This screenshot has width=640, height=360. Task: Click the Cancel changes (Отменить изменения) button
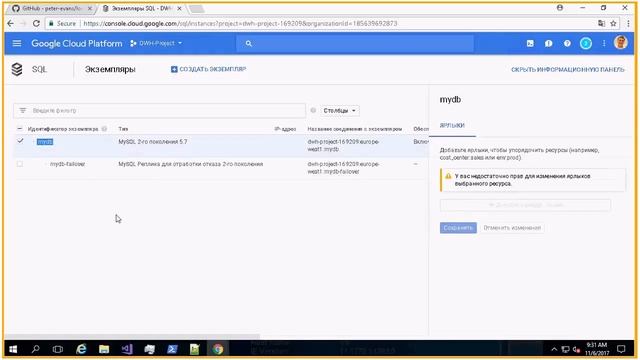tap(512, 228)
